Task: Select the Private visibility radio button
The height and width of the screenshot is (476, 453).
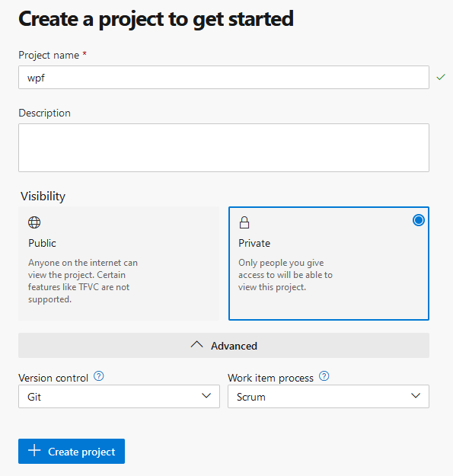Action: coord(419,220)
